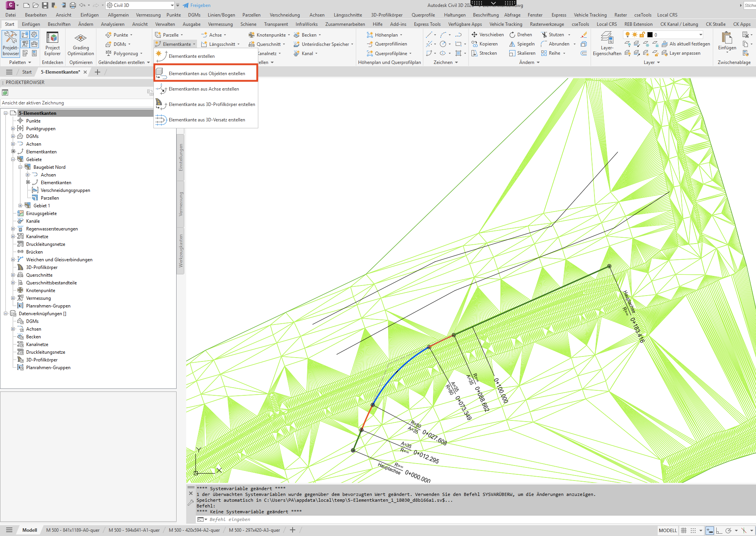Viewport: 756px width, 536px height.
Task: Toggle drawing grid display in status bar
Action: (x=684, y=530)
